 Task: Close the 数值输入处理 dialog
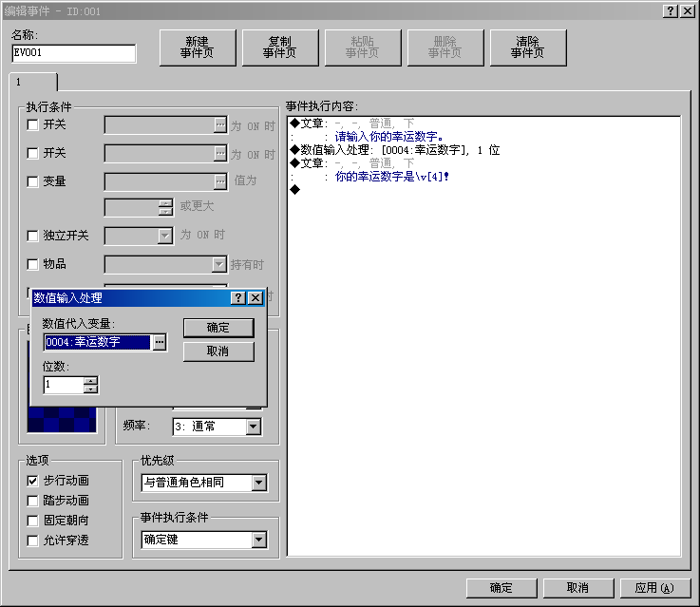coord(255,297)
